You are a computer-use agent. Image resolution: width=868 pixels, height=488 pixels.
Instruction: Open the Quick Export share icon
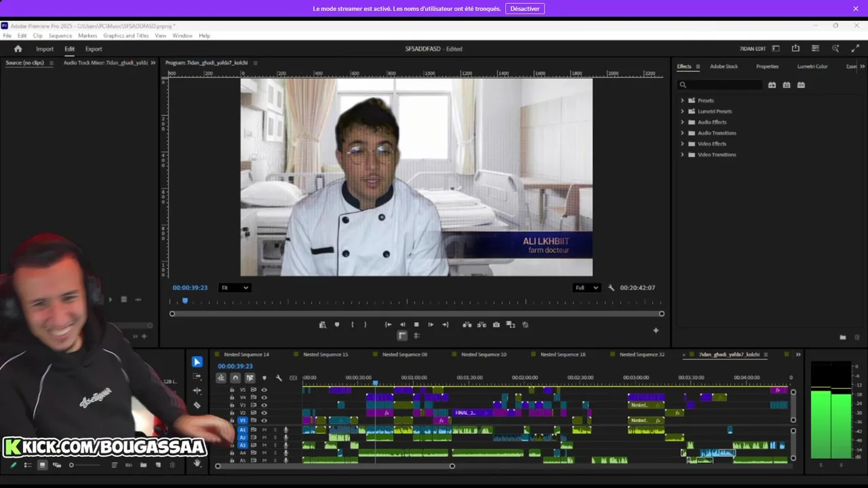795,49
